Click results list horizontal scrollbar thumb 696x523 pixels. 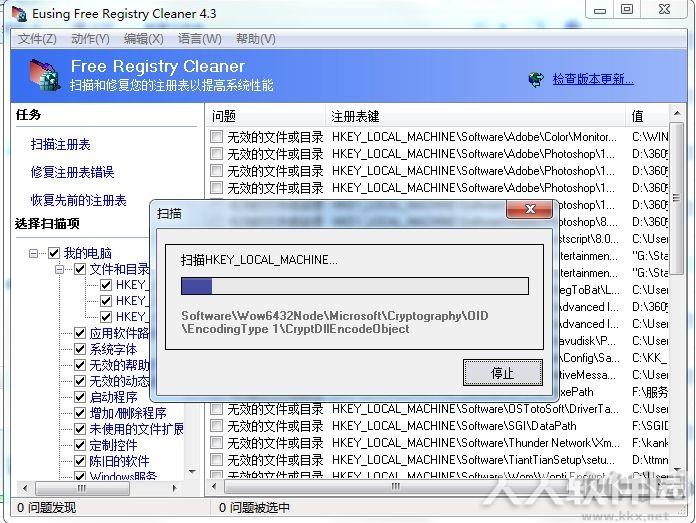[395, 487]
